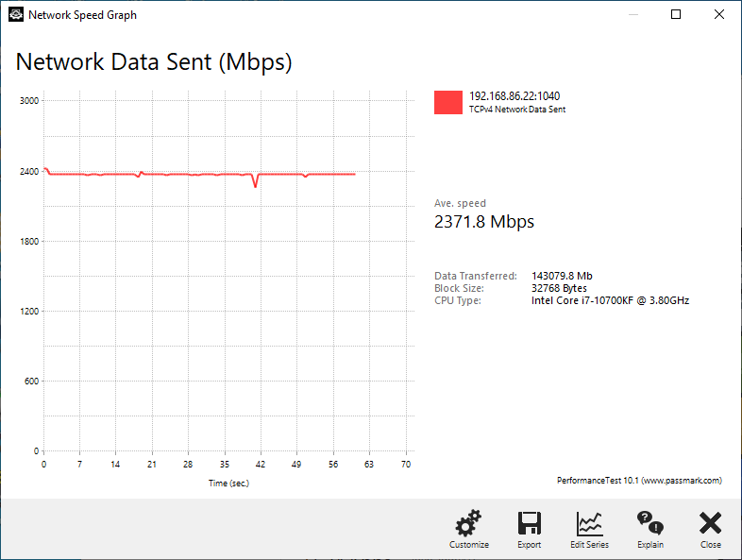This screenshot has width=742, height=560.
Task: Select the red legend color swatch
Action: [x=448, y=102]
